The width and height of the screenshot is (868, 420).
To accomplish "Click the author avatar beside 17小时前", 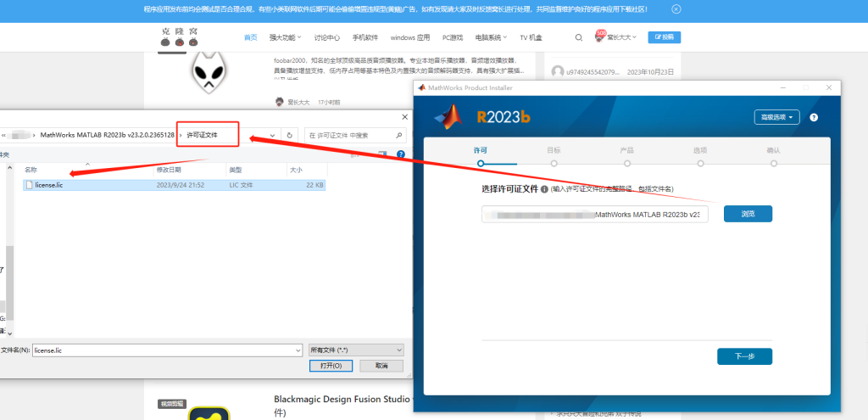I will point(280,102).
